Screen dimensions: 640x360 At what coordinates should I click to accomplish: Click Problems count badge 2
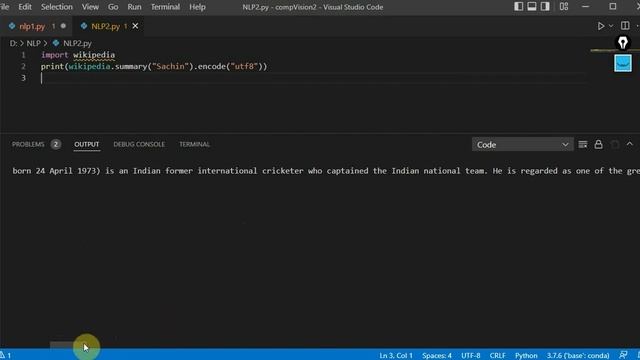point(56,144)
